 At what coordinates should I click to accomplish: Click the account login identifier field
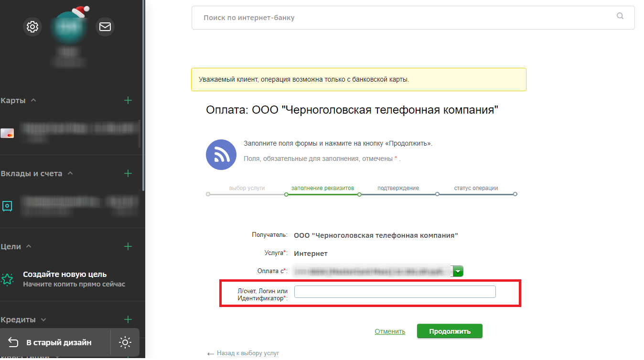coord(395,292)
